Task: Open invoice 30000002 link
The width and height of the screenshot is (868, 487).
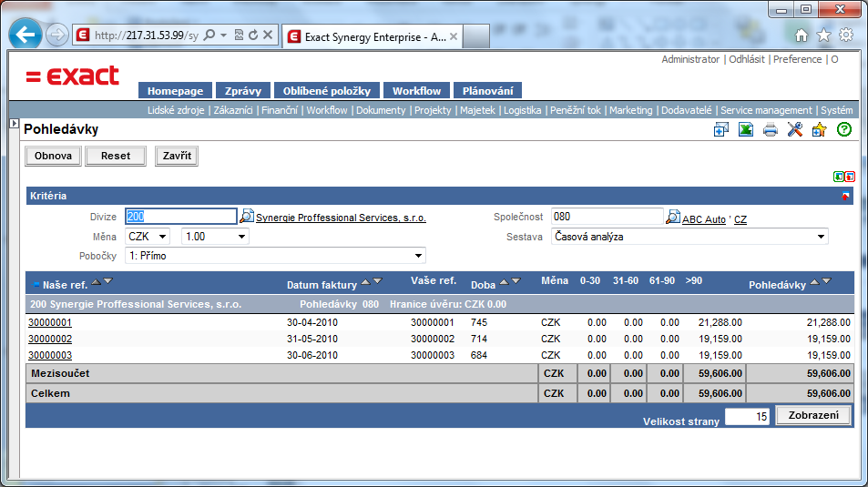Action: [x=50, y=339]
